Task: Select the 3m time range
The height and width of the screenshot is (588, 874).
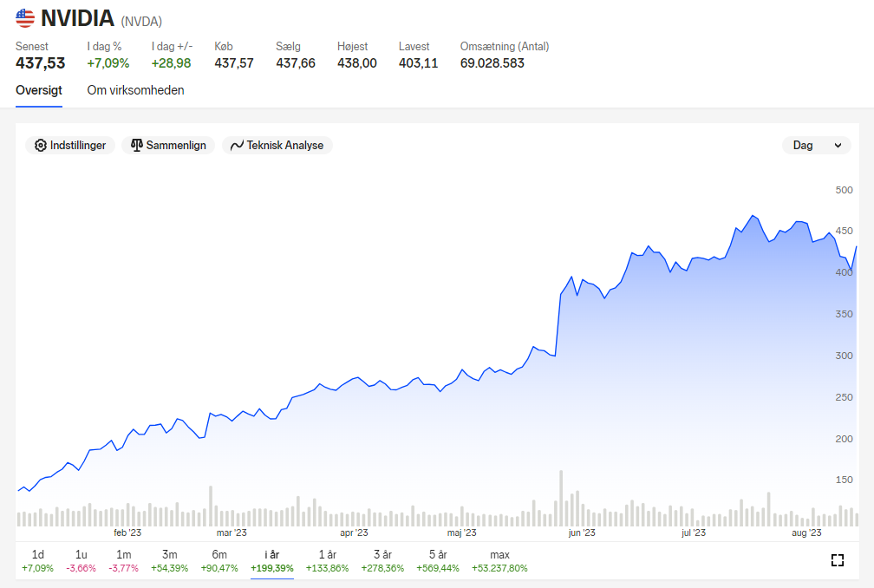Action: click(x=169, y=561)
